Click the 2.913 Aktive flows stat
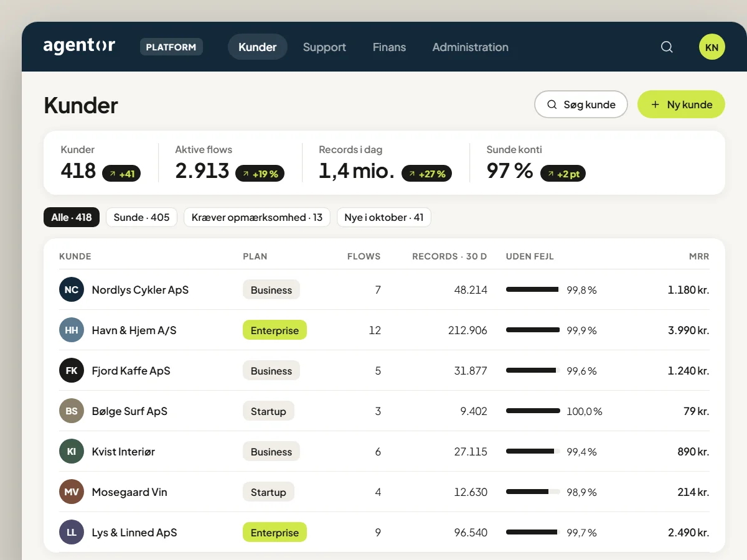The image size is (747, 560). [202, 170]
